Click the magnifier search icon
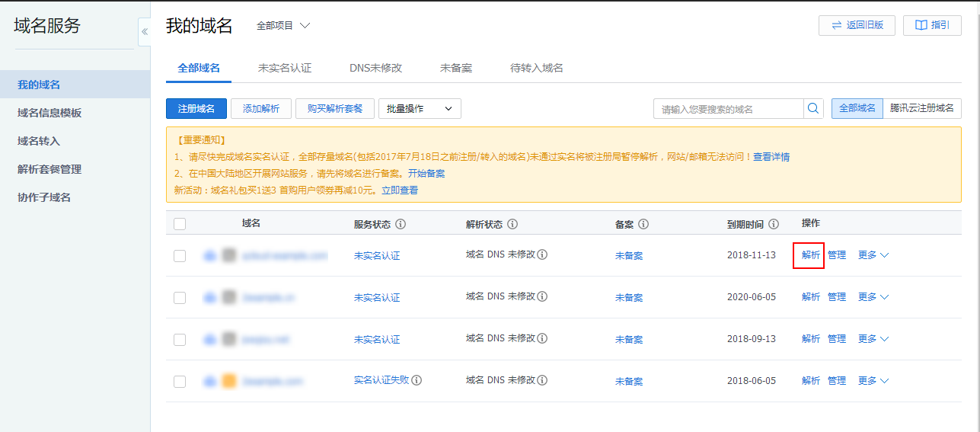The width and height of the screenshot is (980, 432). click(813, 108)
